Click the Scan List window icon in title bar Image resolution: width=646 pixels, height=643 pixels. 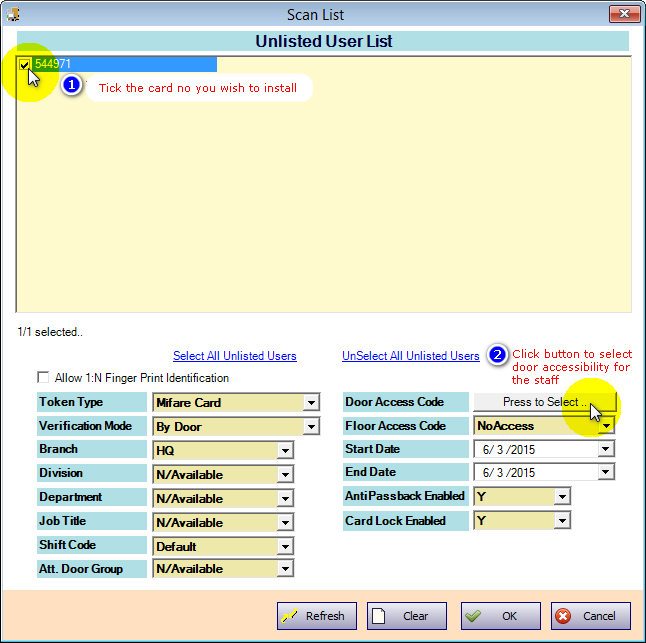pos(14,14)
